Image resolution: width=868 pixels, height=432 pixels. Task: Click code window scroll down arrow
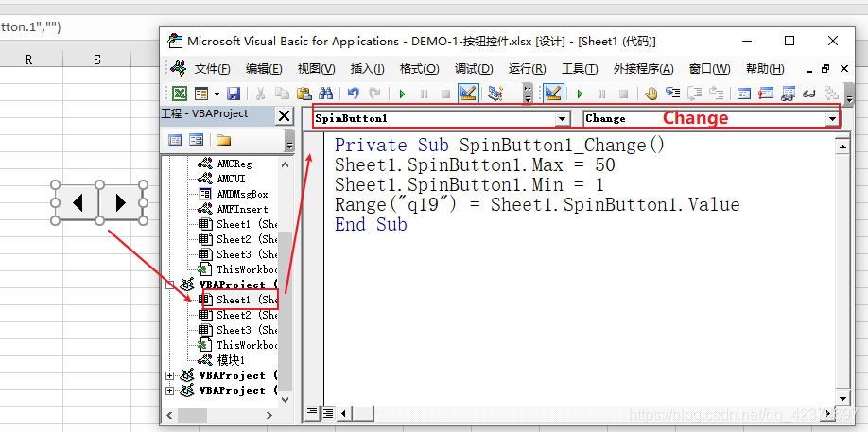pos(842,398)
